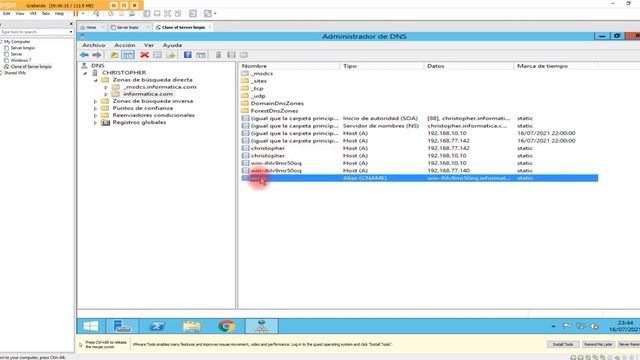Image resolution: width=640 pixels, height=360 pixels.
Task: Click the taskbar clock showing 23:44
Action: click(624, 326)
